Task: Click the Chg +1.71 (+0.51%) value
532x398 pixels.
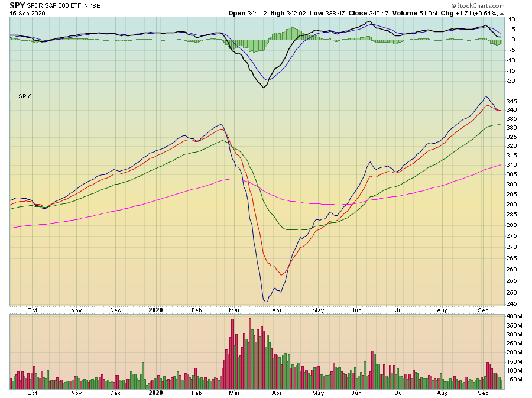Action: click(469, 13)
